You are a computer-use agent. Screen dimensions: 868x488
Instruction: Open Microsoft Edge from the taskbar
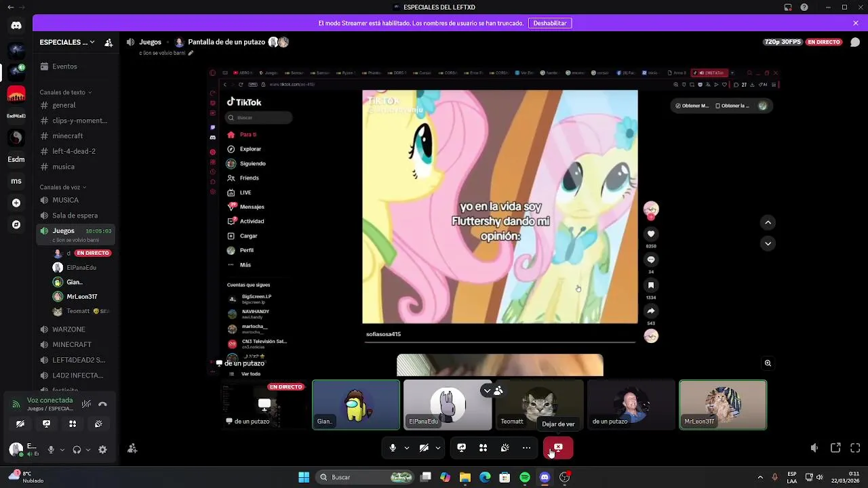[x=485, y=477]
